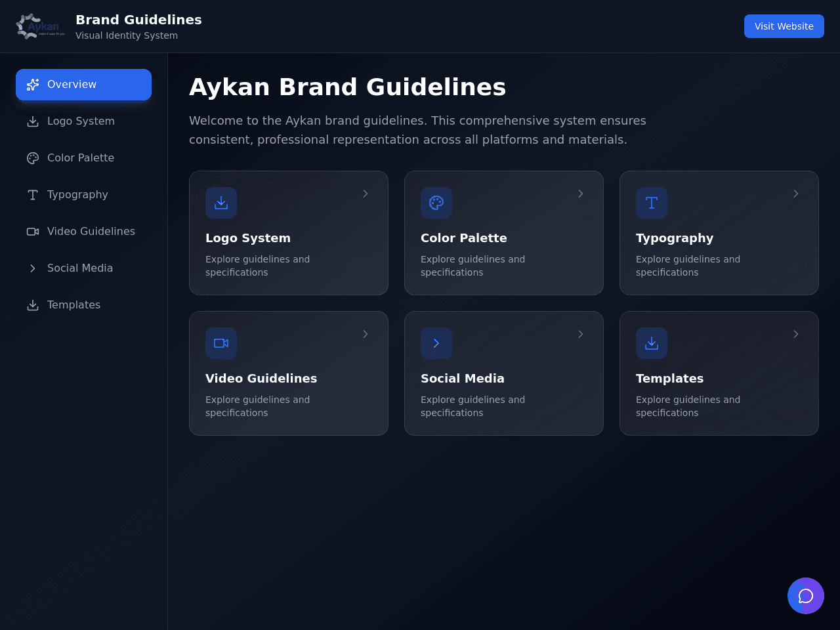Click the camera icon beside Video Guidelines in sidebar
Screen dimensions: 840x630
pyautogui.click(x=33, y=232)
